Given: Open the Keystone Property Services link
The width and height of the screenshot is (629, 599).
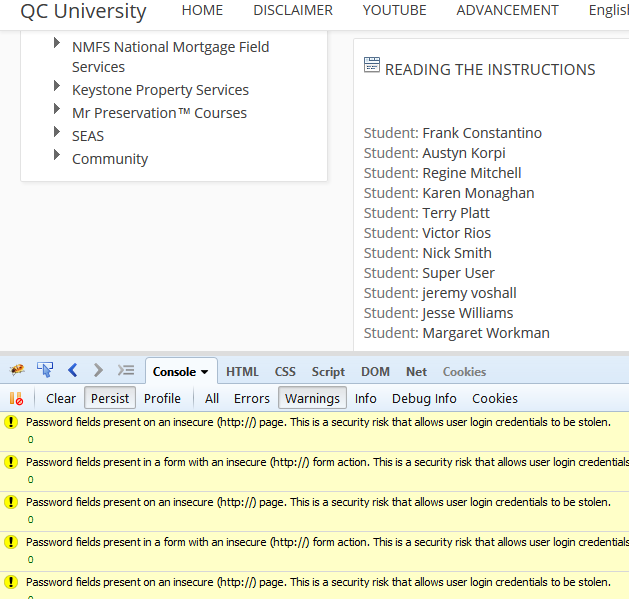Looking at the screenshot, I should tap(160, 90).
